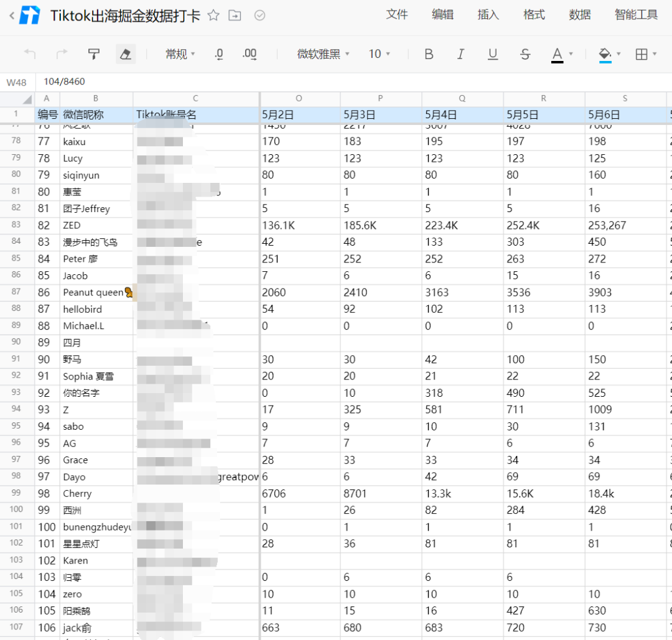Screen dimensions: 672x640
Task: Open the 数据 menu
Action: pyautogui.click(x=580, y=15)
